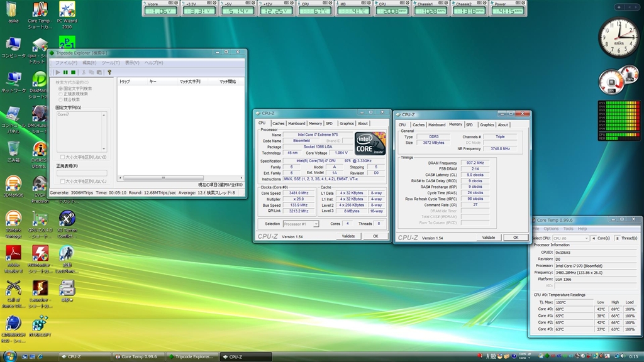The image size is (644, 362).
Task: Click Validate in the CPU-Z Memory window
Action: click(488, 238)
